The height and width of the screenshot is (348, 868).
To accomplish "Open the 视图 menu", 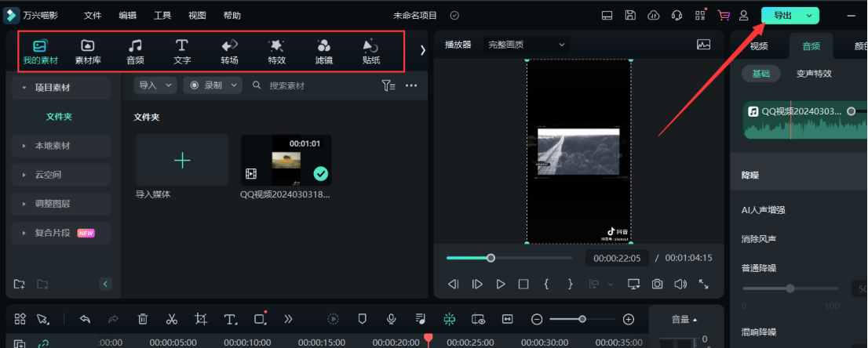I will 197,16.
